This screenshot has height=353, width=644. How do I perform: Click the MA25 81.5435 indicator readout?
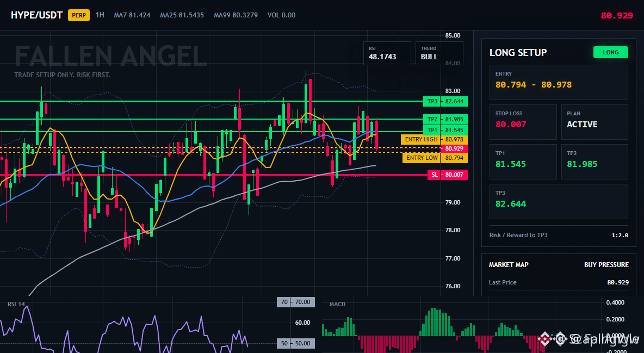[182, 15]
